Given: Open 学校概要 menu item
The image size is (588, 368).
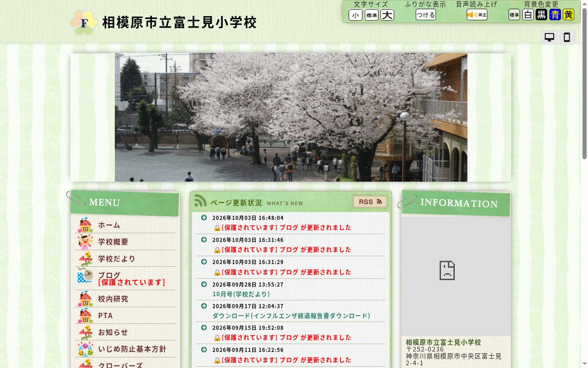Looking at the screenshot, I should click(x=113, y=242).
